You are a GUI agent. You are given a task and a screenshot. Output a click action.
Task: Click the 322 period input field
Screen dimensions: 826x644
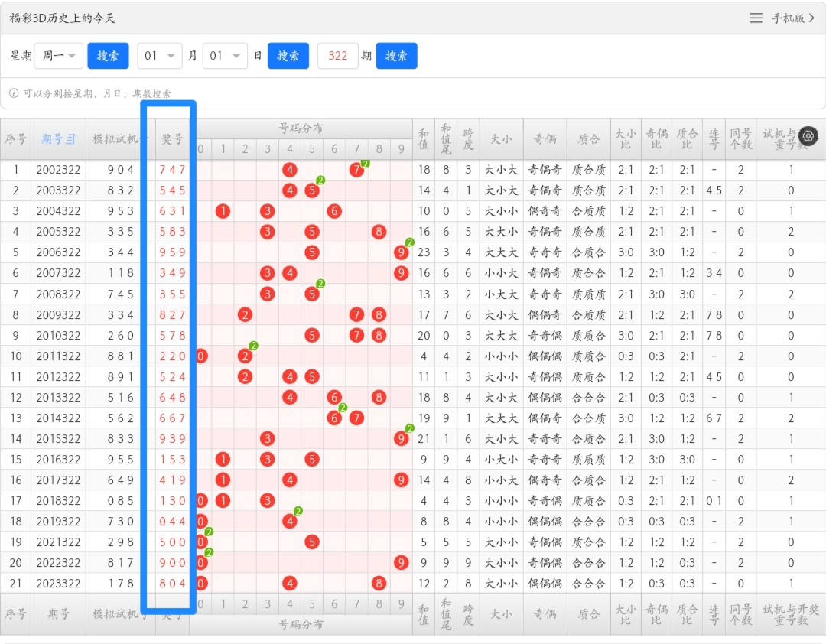(338, 56)
